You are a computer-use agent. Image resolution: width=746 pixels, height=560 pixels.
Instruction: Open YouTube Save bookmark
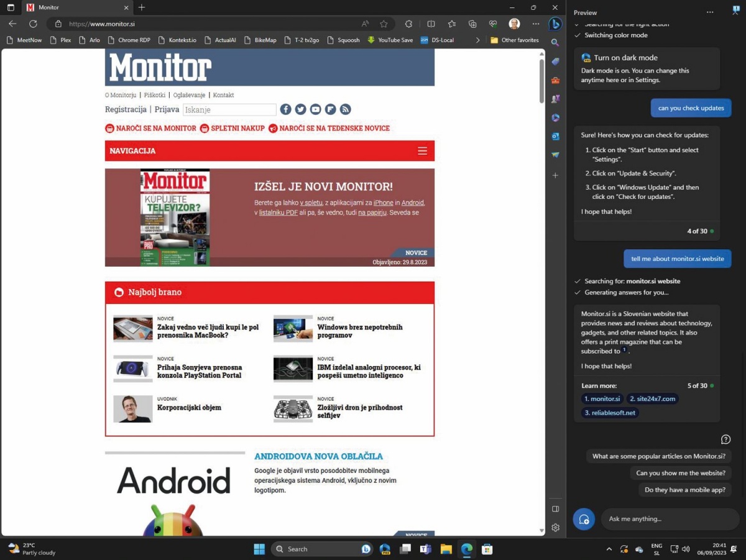coord(390,40)
